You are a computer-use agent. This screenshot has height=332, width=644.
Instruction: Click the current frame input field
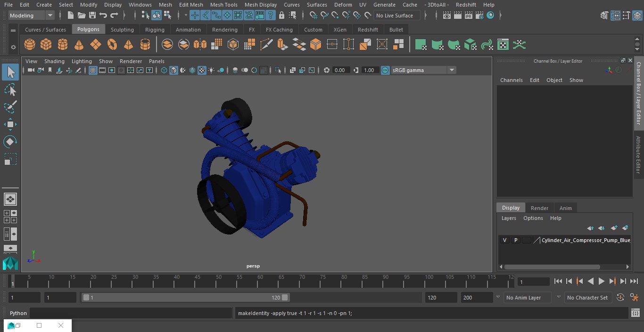(x=533, y=282)
